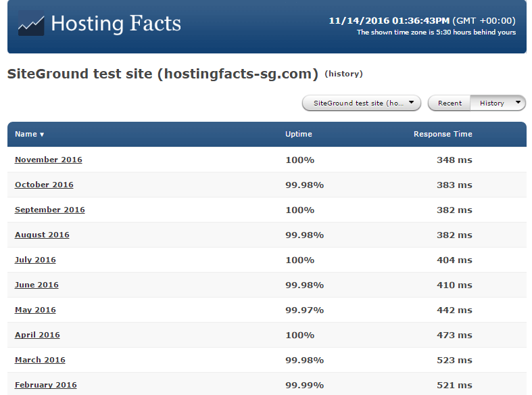Select the 410 ms response time

[455, 285]
